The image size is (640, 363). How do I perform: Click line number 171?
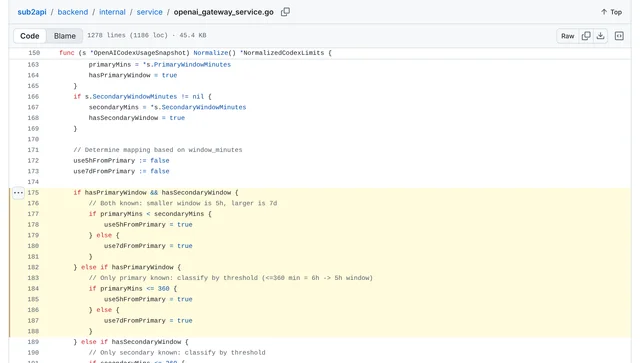(33, 150)
